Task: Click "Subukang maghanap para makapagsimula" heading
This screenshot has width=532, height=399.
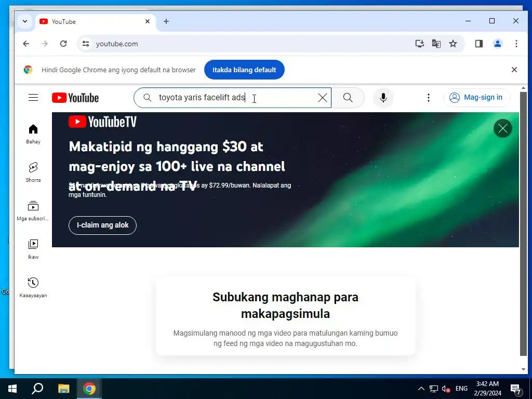Action: pos(285,305)
